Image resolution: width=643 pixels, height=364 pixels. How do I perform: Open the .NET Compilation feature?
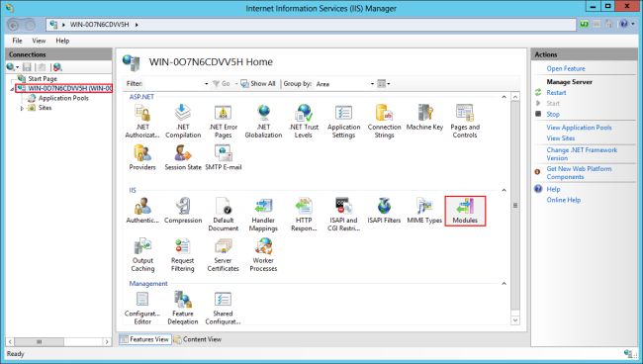pyautogui.click(x=183, y=122)
